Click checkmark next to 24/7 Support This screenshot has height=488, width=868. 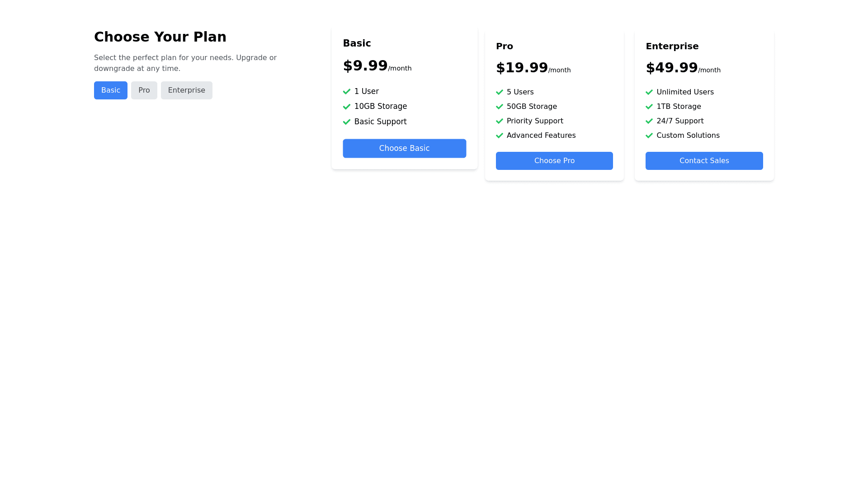coord(649,121)
